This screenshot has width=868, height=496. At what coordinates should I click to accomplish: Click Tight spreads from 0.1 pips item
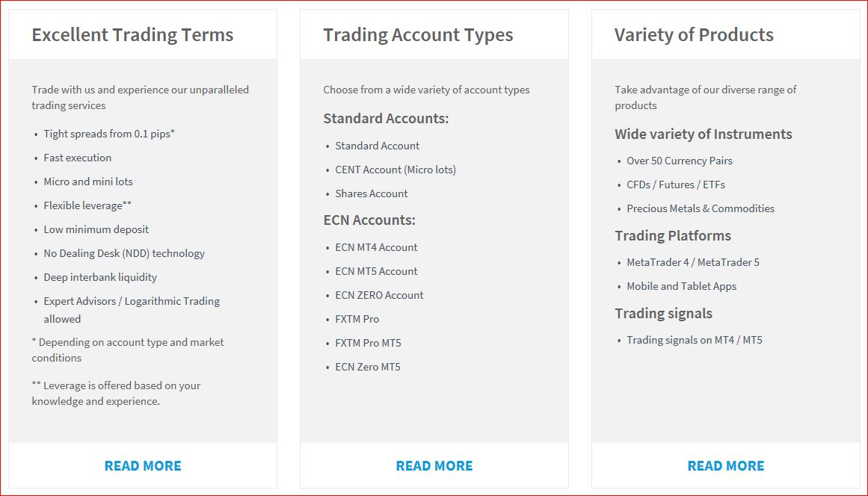pyautogui.click(x=109, y=134)
